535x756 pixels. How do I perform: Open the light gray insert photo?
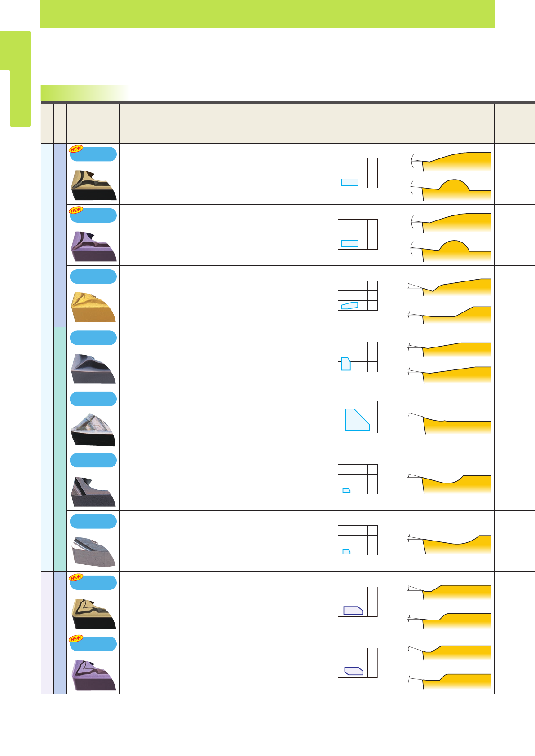coord(93,552)
